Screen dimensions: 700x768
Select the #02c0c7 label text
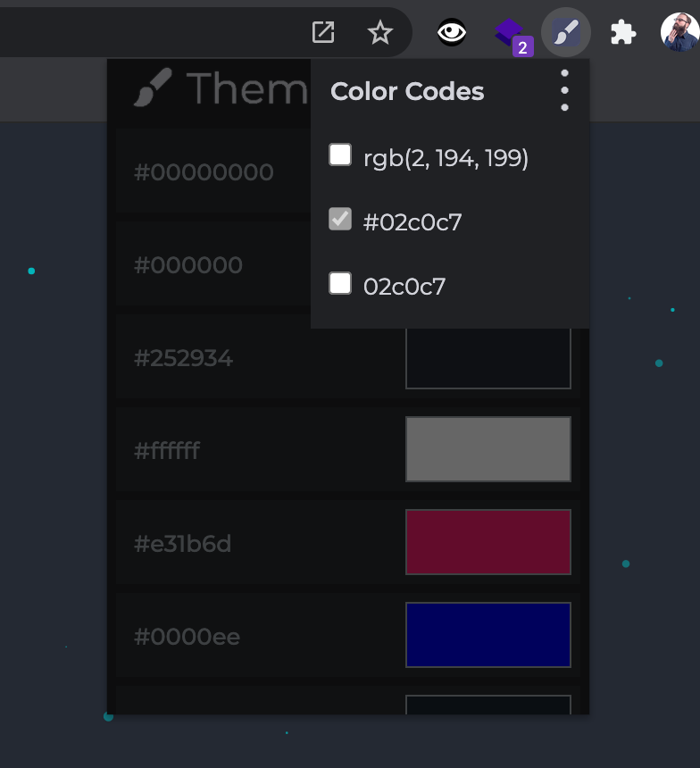tap(412, 222)
